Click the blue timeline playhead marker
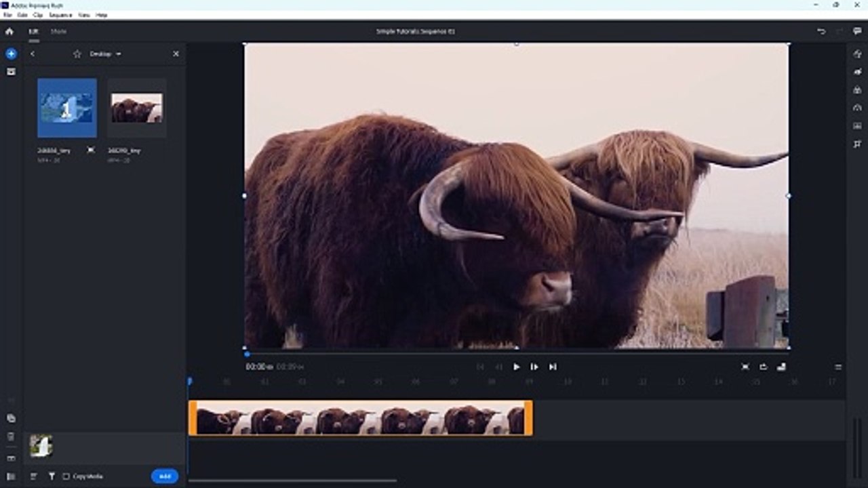868x488 pixels. 190,382
